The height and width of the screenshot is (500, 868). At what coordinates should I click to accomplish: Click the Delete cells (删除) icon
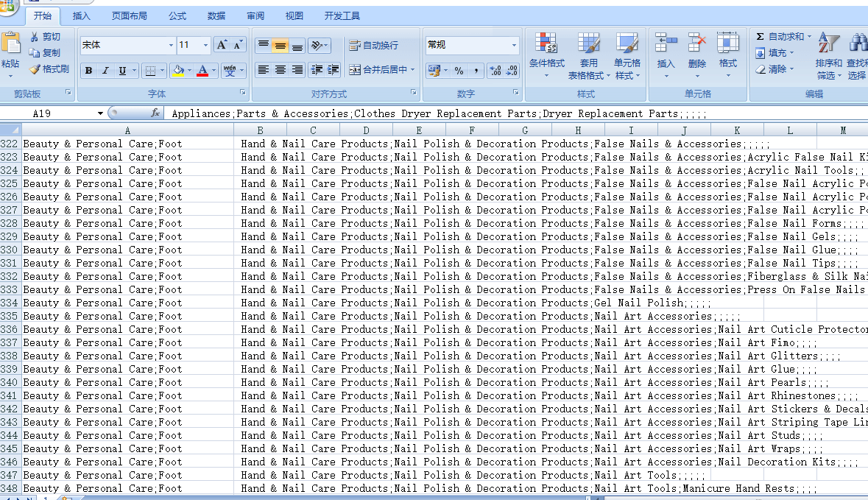[x=696, y=55]
